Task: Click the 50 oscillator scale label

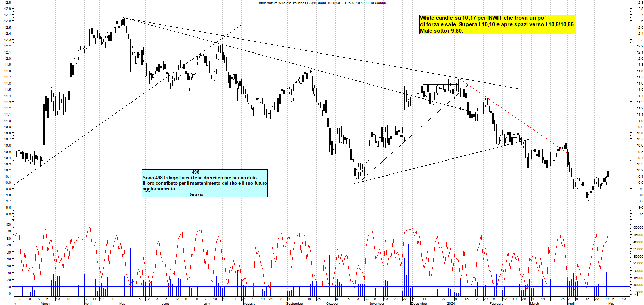Action: pyautogui.click(x=9, y=259)
